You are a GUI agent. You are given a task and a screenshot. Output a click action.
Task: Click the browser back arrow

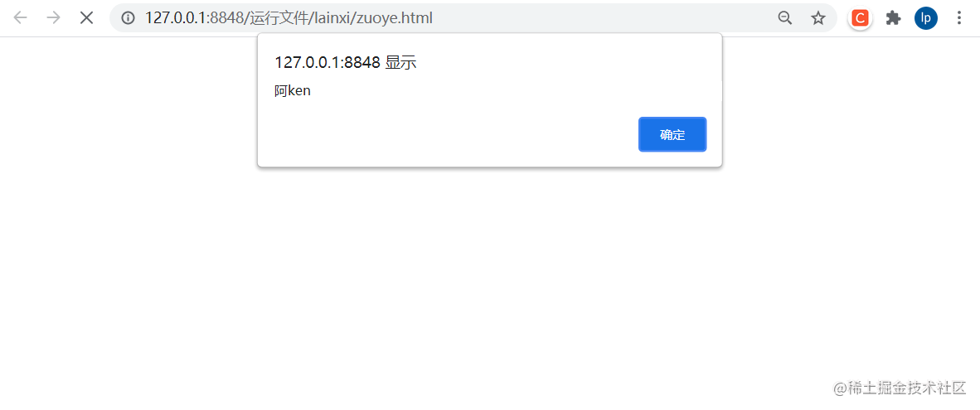(21, 18)
